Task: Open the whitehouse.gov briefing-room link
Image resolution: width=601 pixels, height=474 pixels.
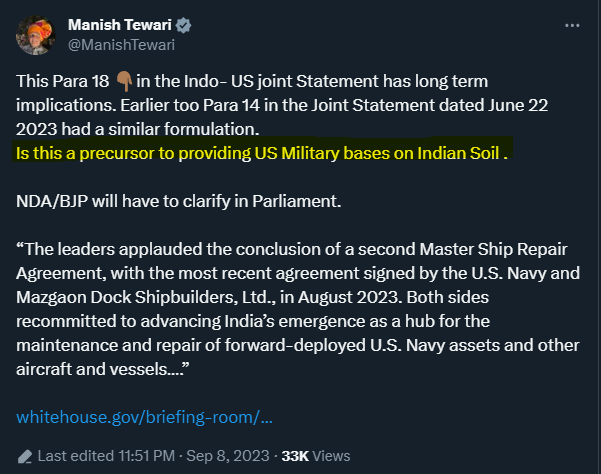Action: 146,416
